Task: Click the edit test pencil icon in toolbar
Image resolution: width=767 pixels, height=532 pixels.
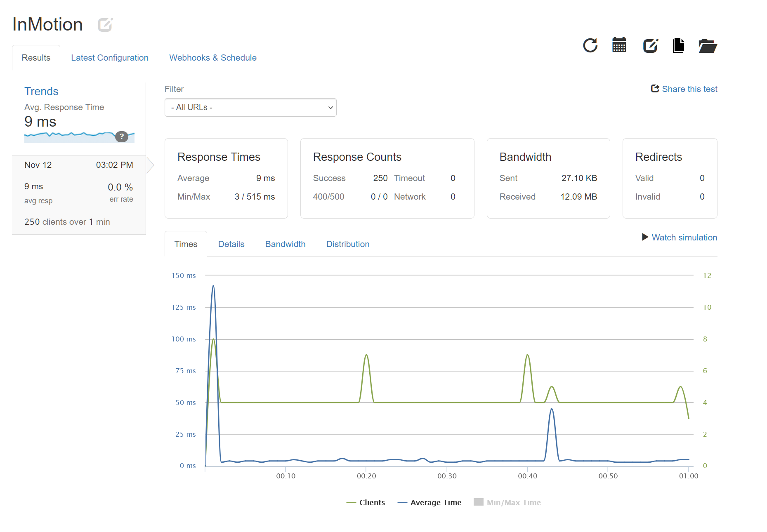Action: [x=650, y=45]
